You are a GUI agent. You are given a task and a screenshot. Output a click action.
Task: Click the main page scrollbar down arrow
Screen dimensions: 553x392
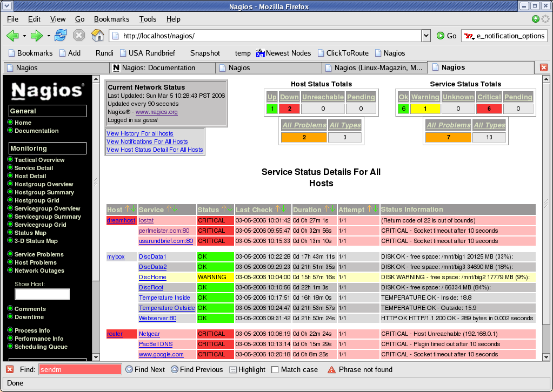(546, 357)
